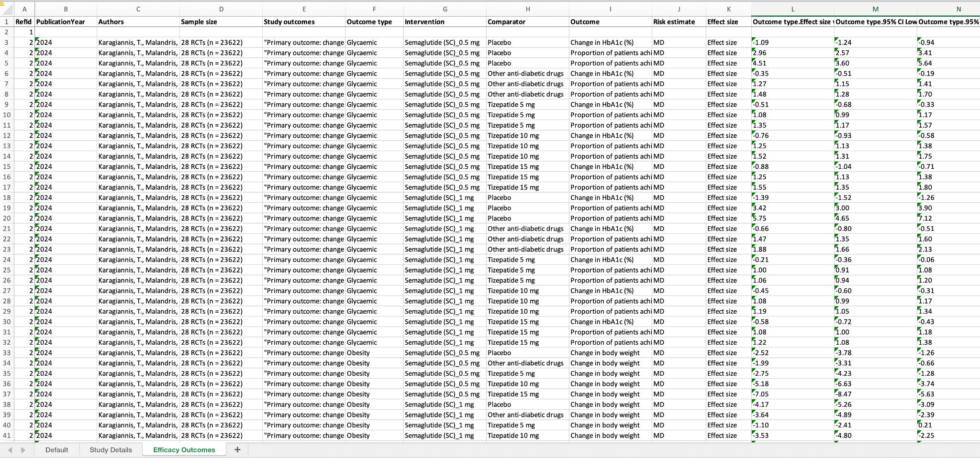Click the RefId cell containing 1
This screenshot has width=980, height=458.
[24, 32]
